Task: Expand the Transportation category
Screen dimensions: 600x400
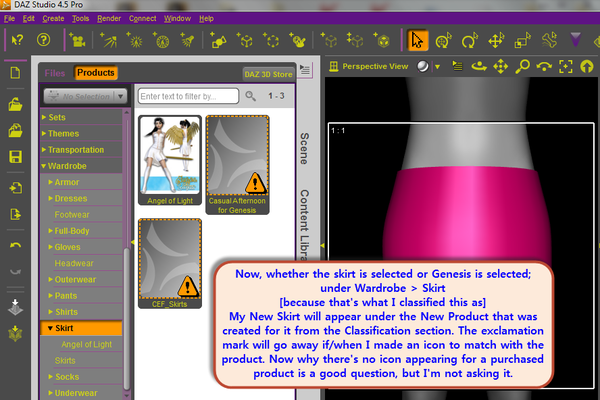Action: 44,150
